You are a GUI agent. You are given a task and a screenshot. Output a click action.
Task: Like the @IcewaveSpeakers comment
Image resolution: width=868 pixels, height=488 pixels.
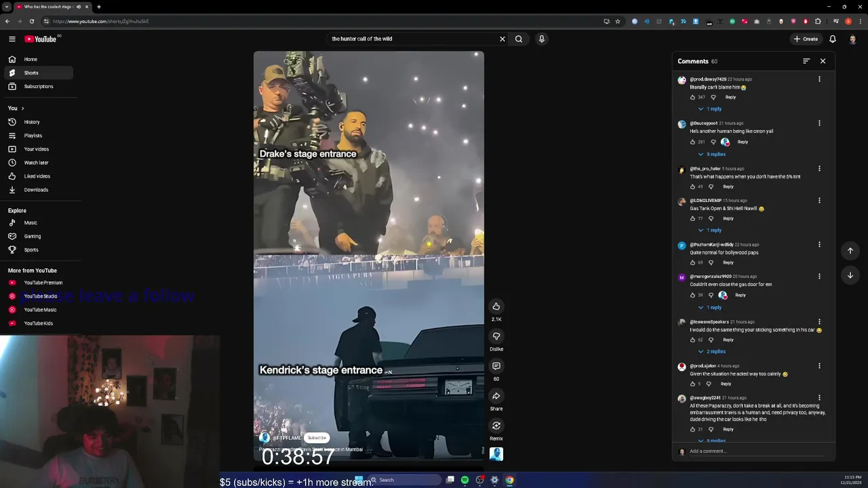click(692, 340)
